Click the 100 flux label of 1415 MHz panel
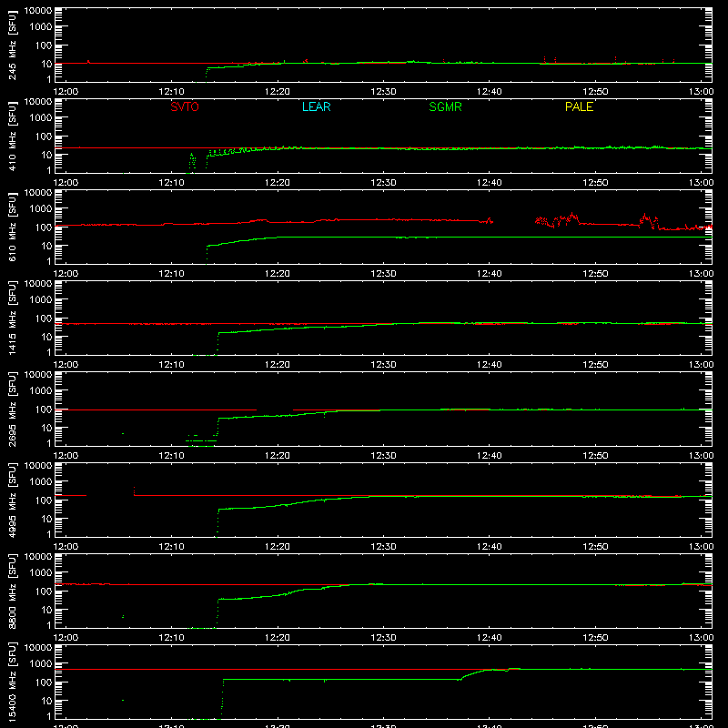The height and width of the screenshot is (728, 728). click(44, 318)
